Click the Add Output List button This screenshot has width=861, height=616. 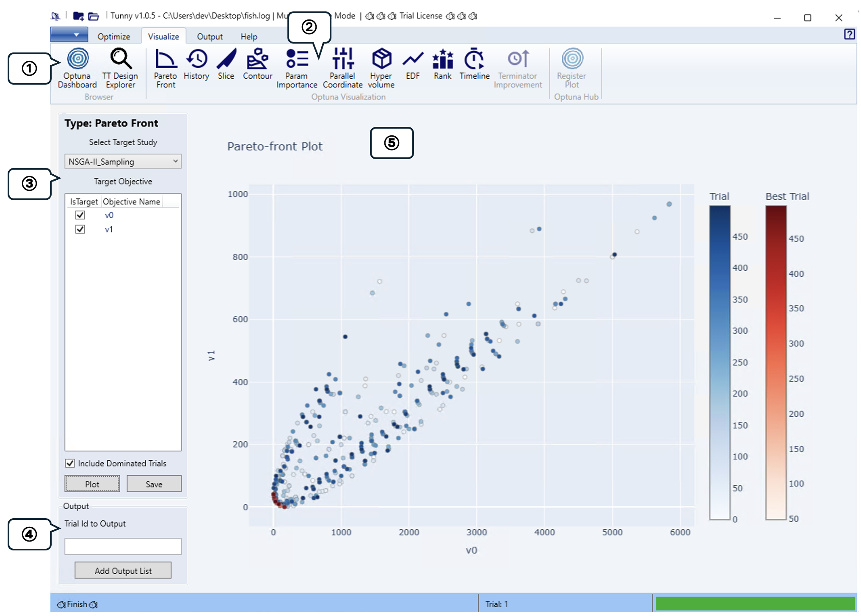click(x=123, y=571)
